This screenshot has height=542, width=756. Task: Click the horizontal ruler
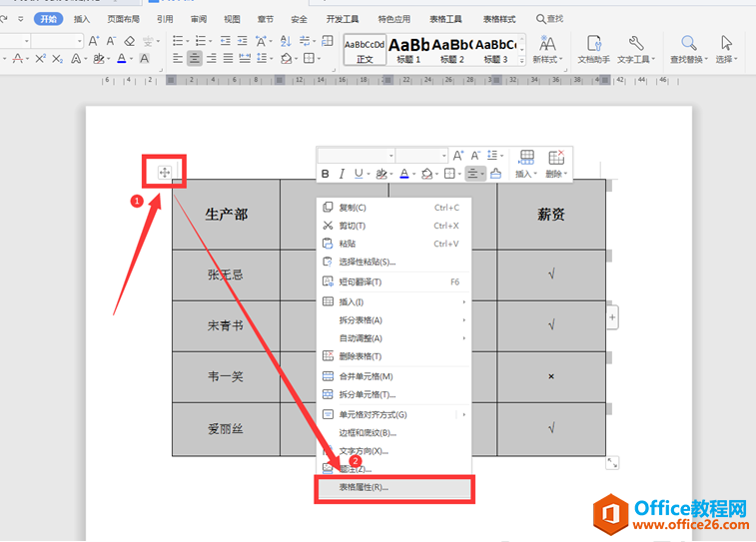tap(390, 80)
